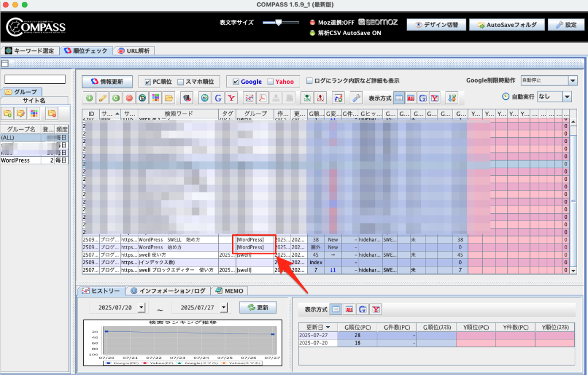This screenshot has height=375, width=588.
Task: Click the wrench tool icon
Action: tap(356, 98)
